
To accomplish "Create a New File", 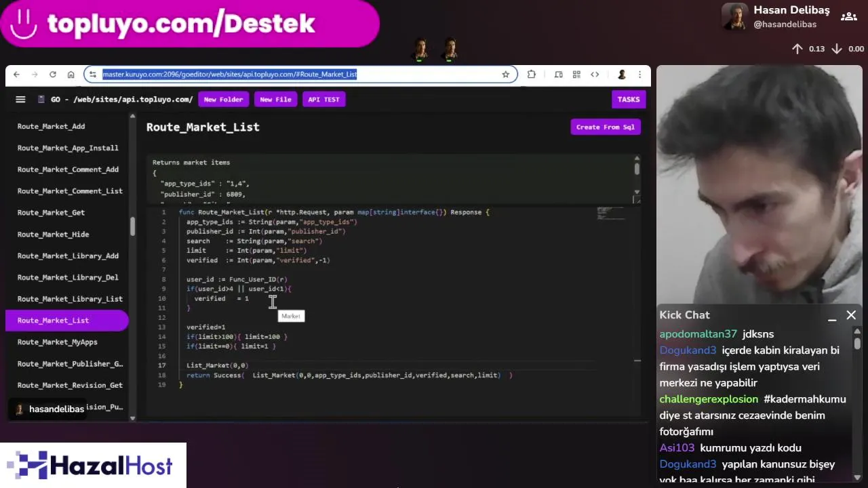I will (x=275, y=100).
